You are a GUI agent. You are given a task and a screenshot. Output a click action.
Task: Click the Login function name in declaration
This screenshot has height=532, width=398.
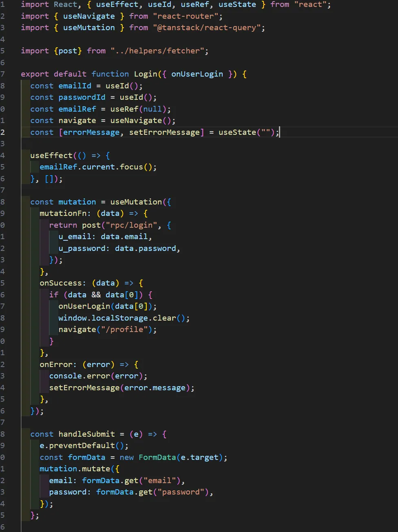click(x=146, y=74)
